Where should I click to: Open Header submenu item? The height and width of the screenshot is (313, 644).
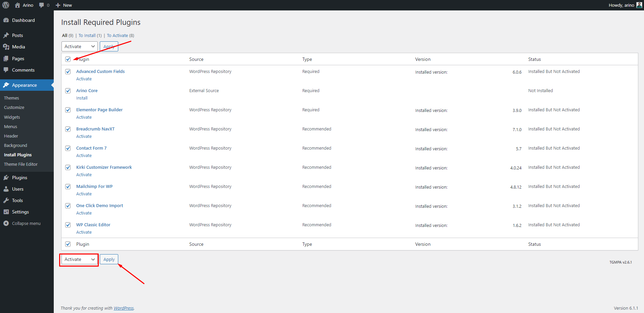tap(11, 136)
